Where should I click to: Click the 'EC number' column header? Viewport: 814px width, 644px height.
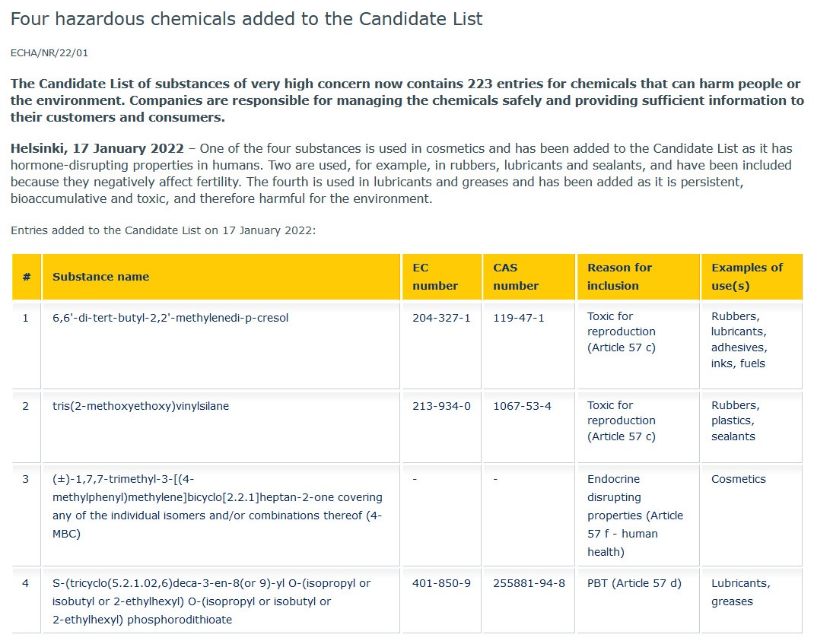[x=435, y=277]
